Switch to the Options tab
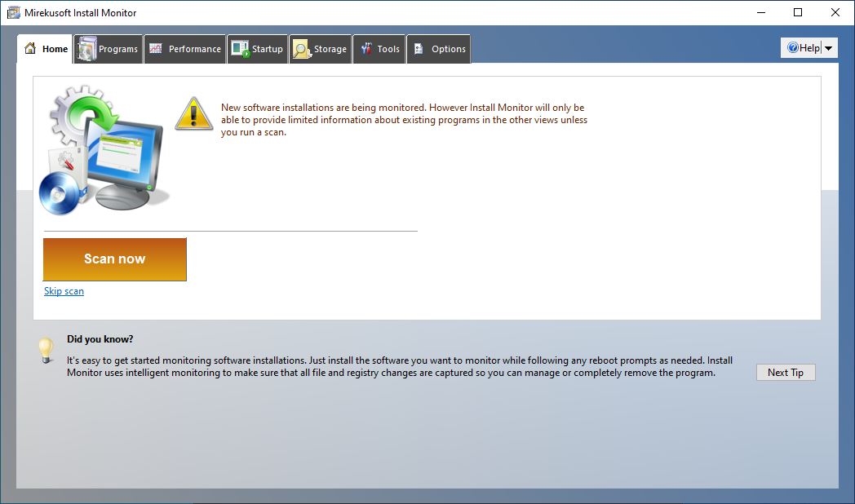 439,49
